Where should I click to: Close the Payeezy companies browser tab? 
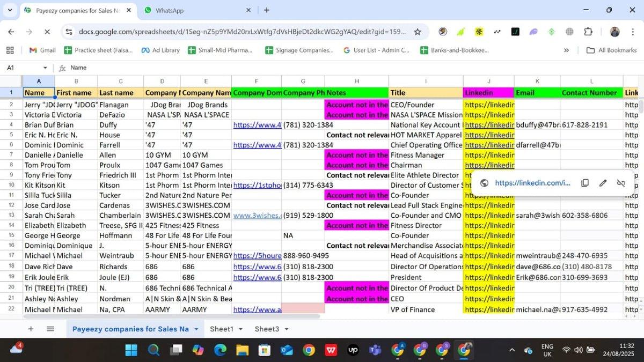tap(129, 10)
